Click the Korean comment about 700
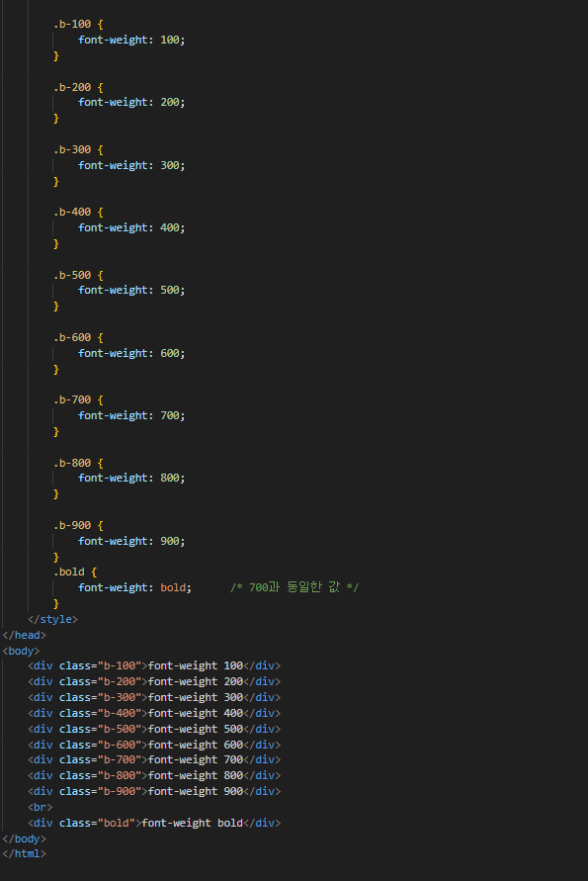 [294, 587]
